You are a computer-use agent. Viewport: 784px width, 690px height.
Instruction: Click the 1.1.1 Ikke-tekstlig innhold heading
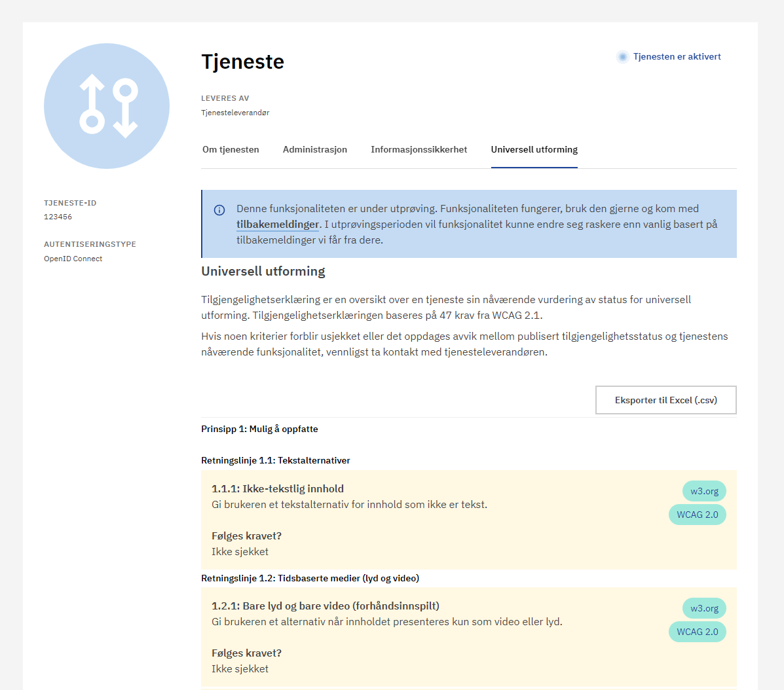[278, 489]
